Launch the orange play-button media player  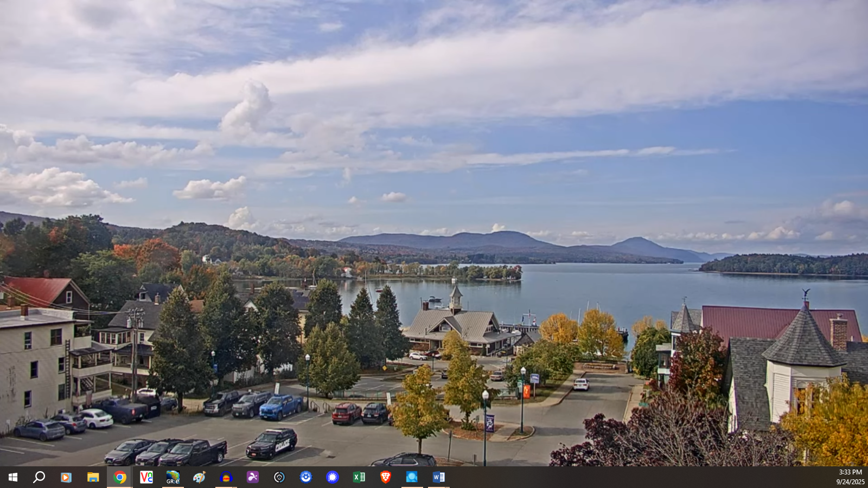point(66,477)
